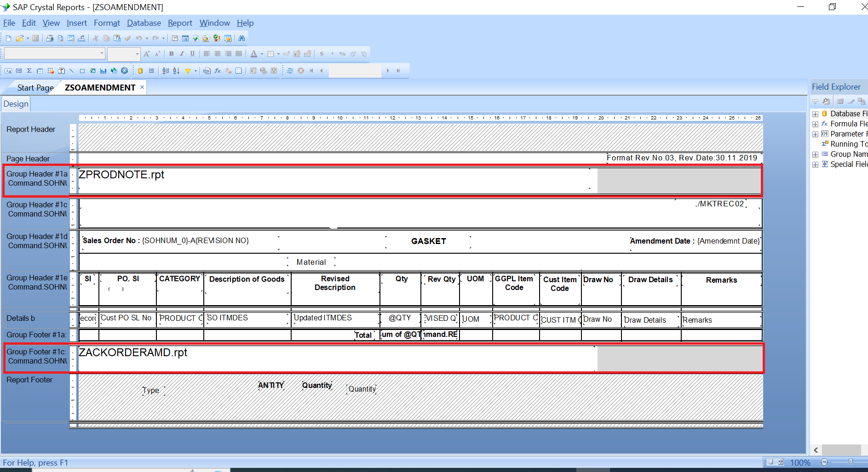Click the Export icon in the toolbar

click(81, 38)
